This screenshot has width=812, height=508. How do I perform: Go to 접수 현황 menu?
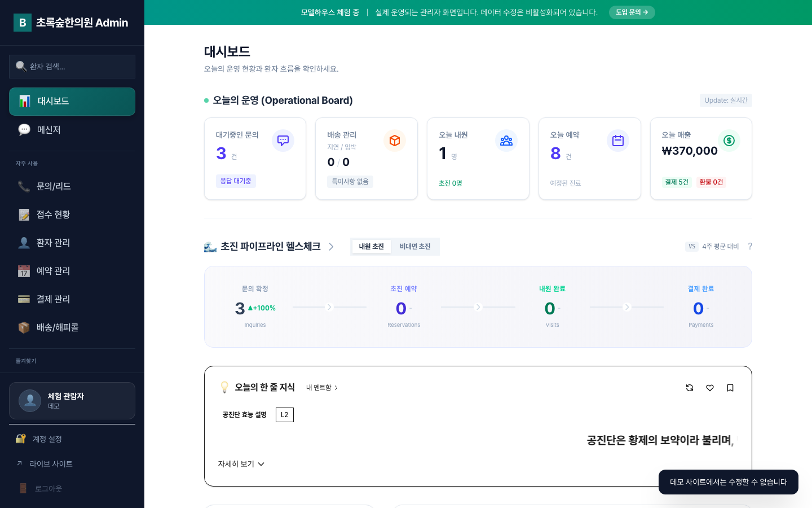pyautogui.click(x=72, y=214)
